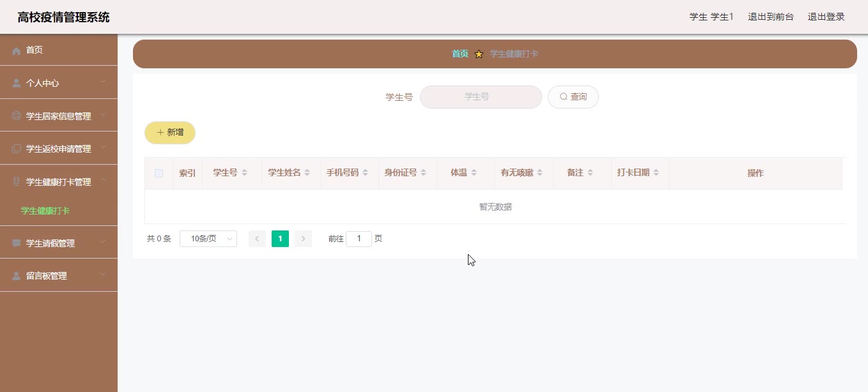Click the 新增 add button
The height and width of the screenshot is (392, 868).
point(170,133)
